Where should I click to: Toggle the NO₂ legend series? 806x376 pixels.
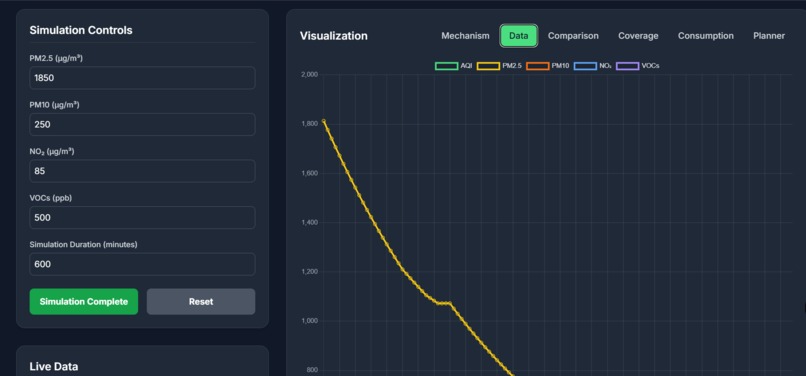tap(593, 66)
